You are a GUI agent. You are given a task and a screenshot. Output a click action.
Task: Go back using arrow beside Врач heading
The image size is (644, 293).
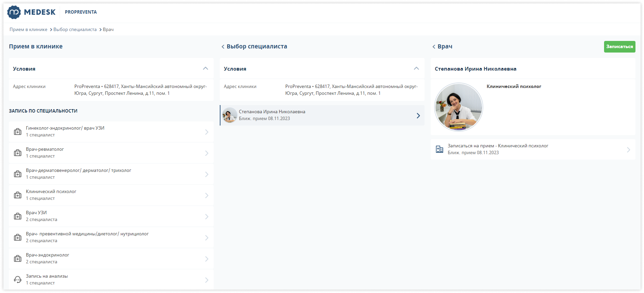click(434, 47)
